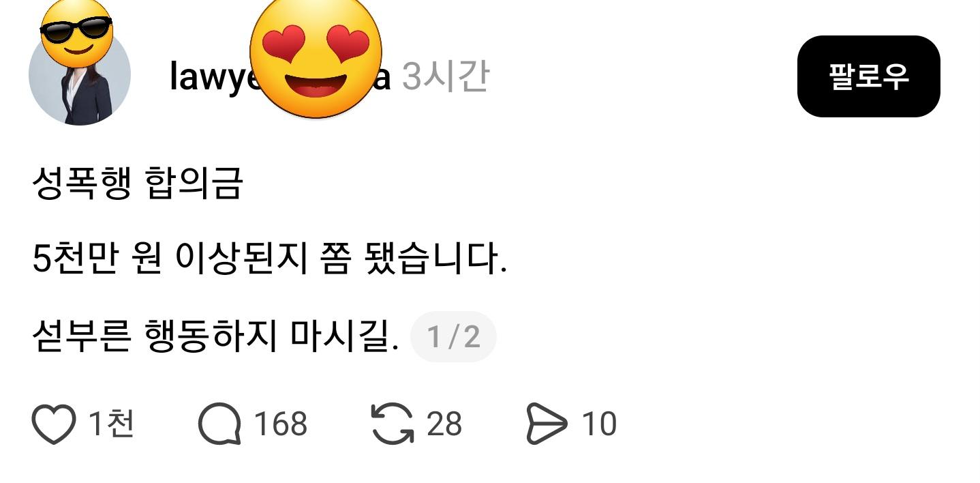
Task: Like the post with the heart icon
Action: pyautogui.click(x=53, y=424)
